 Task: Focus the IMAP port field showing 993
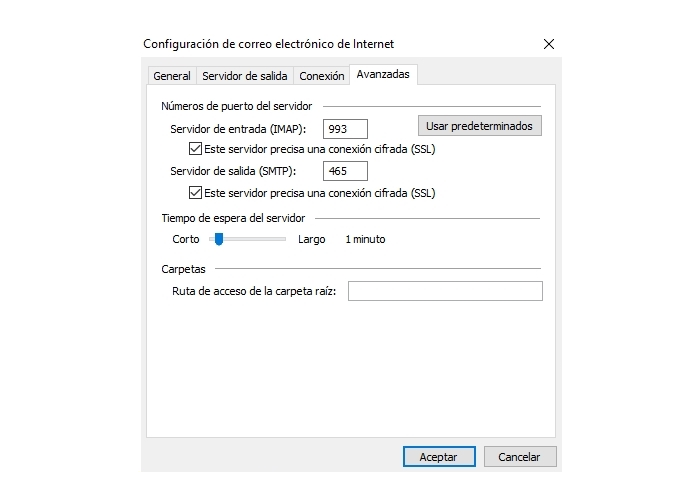pos(345,129)
